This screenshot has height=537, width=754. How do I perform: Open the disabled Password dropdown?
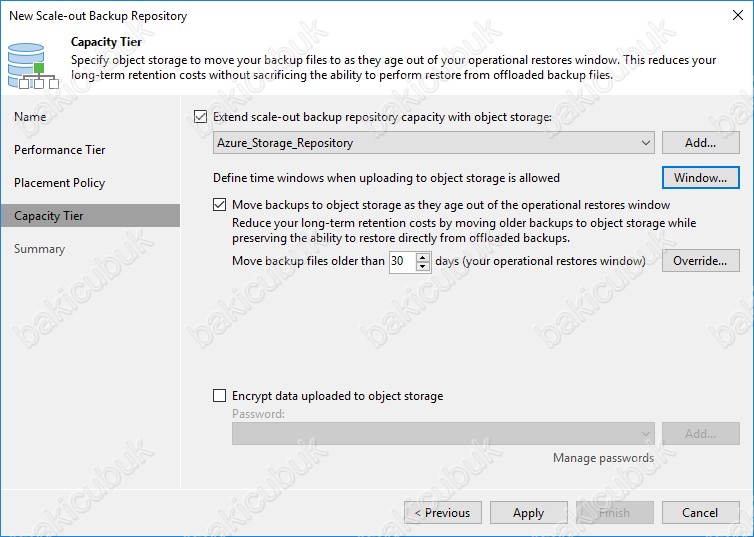[443, 434]
